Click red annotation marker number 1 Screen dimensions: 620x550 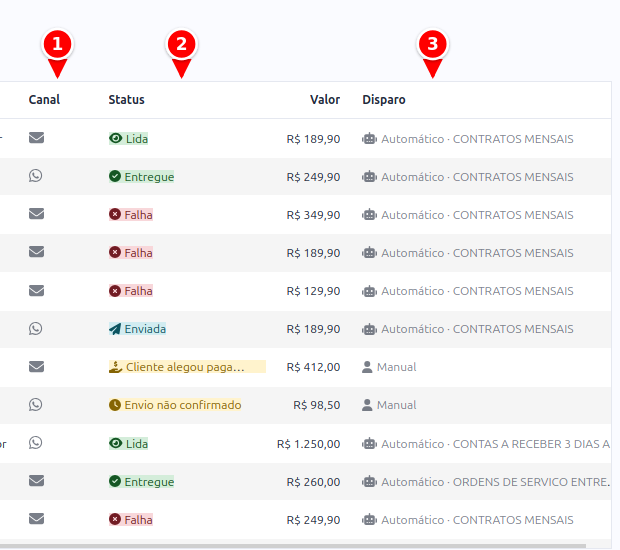point(57,44)
